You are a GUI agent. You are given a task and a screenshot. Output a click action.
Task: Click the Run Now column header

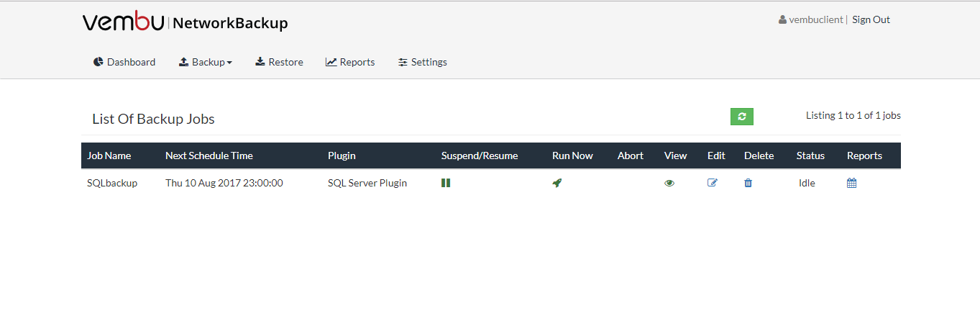[572, 155]
